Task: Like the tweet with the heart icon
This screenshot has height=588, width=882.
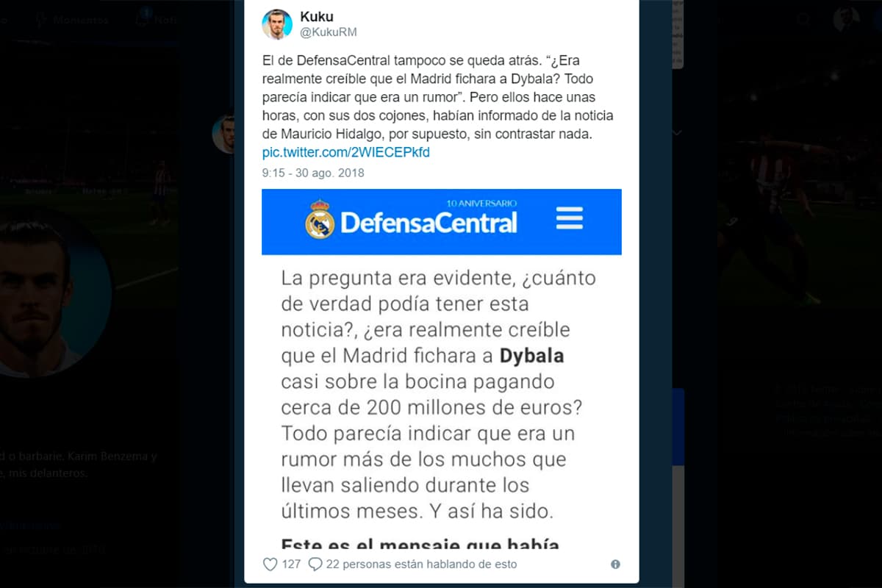Action: [270, 564]
